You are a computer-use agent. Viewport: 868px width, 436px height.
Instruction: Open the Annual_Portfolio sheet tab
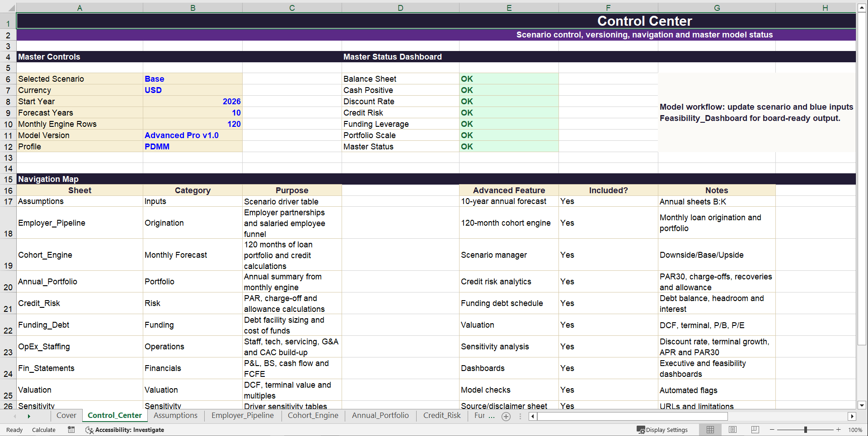point(380,415)
